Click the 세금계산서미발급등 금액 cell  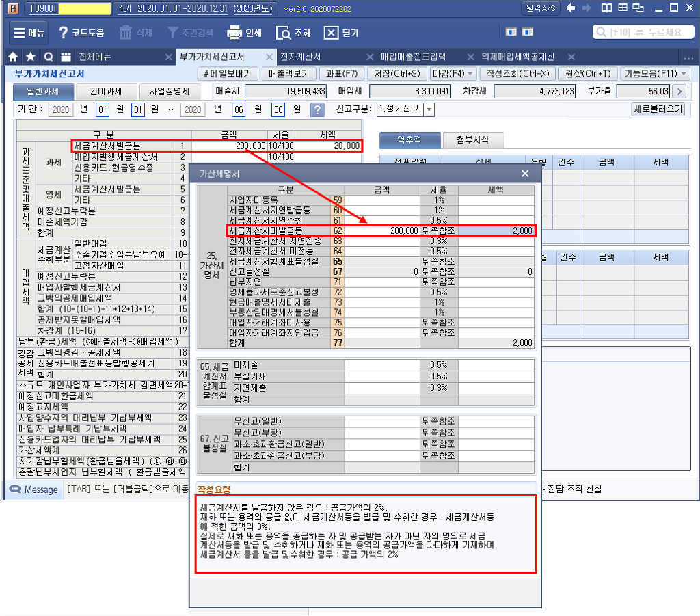pyautogui.click(x=382, y=231)
